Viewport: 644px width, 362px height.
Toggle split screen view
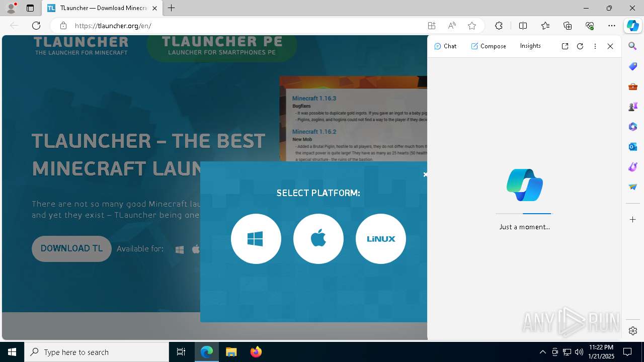[523, 26]
